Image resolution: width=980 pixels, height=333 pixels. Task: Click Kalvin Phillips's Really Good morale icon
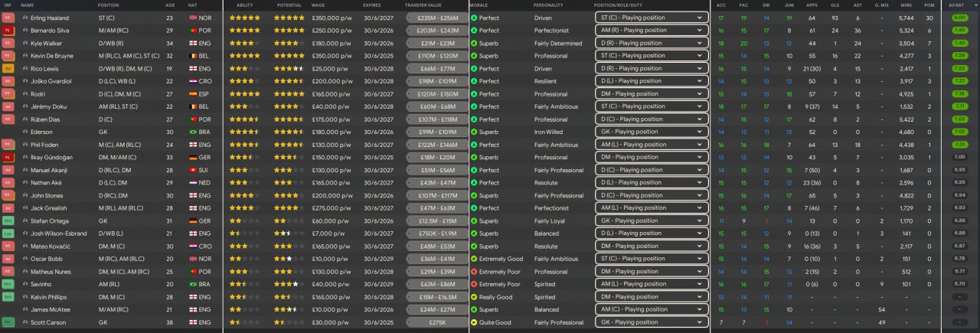pyautogui.click(x=474, y=297)
